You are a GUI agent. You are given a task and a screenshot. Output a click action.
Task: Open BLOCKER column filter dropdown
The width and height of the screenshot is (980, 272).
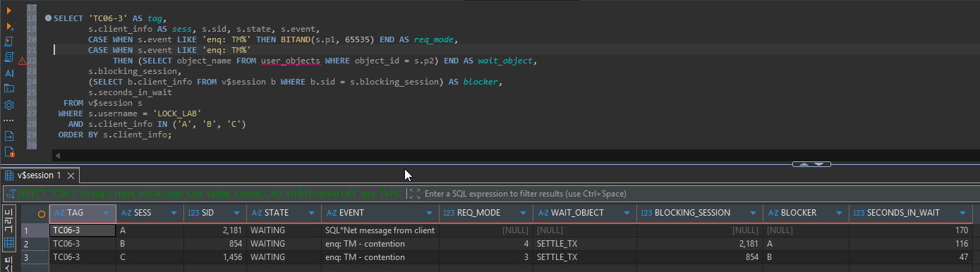pos(840,213)
